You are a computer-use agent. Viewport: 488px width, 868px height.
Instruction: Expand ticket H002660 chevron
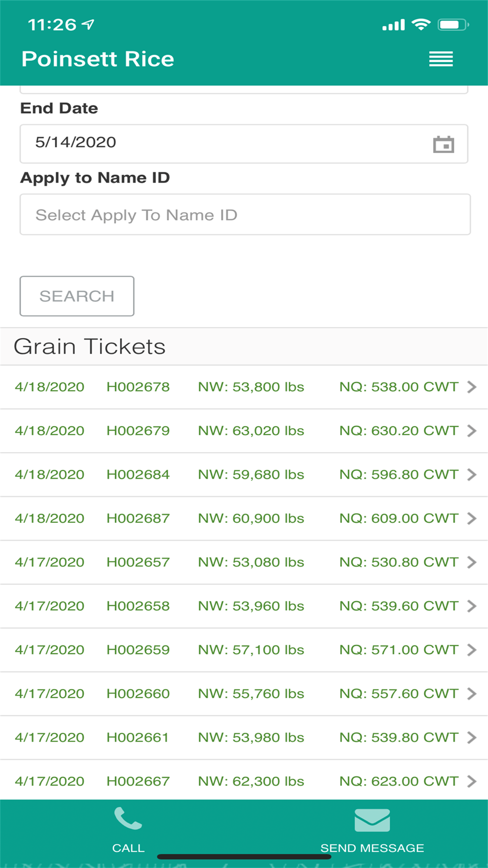tap(471, 694)
